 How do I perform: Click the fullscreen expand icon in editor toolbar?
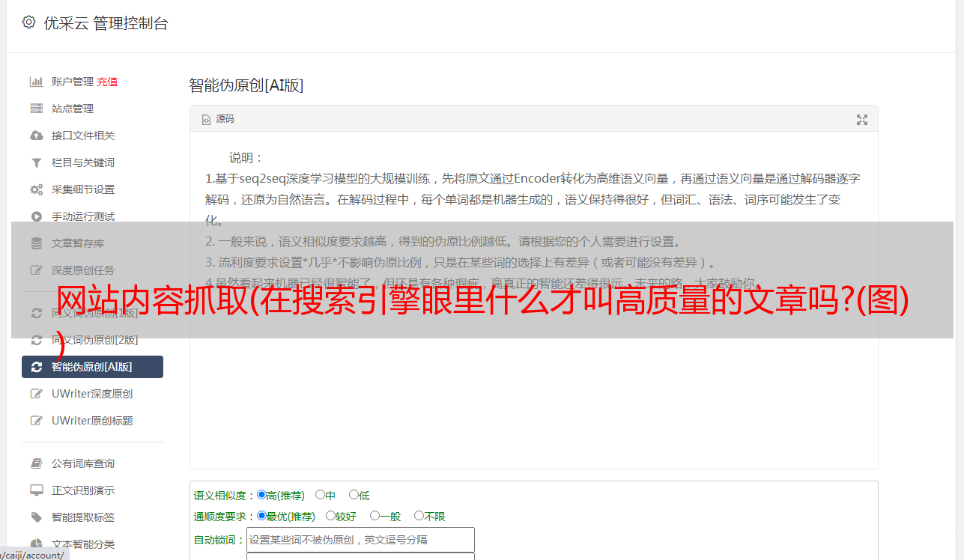tap(862, 120)
